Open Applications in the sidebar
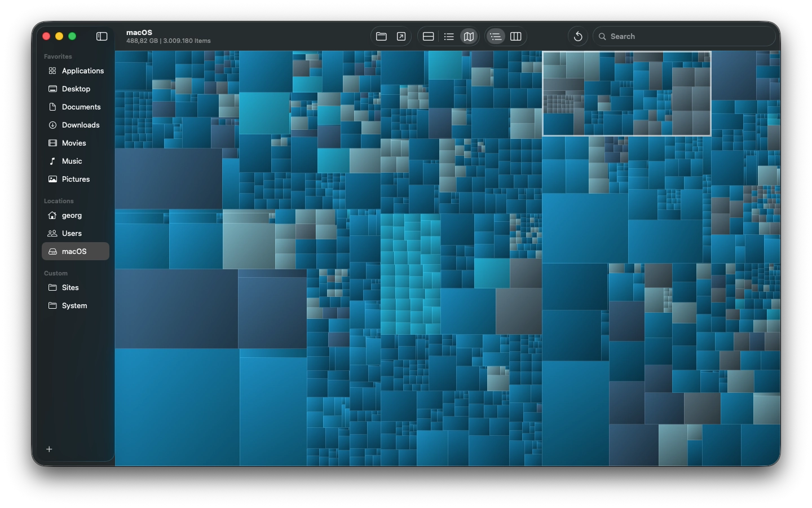The image size is (812, 508). pos(76,71)
